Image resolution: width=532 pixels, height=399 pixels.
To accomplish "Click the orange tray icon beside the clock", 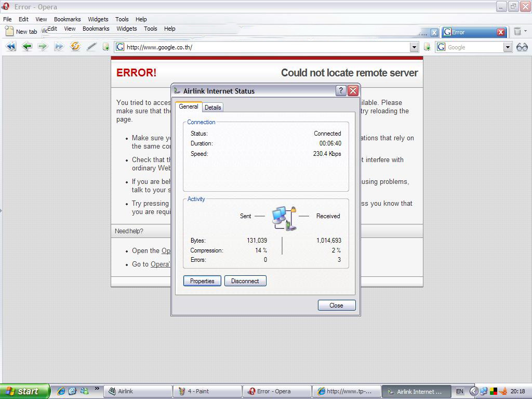I will [x=503, y=391].
